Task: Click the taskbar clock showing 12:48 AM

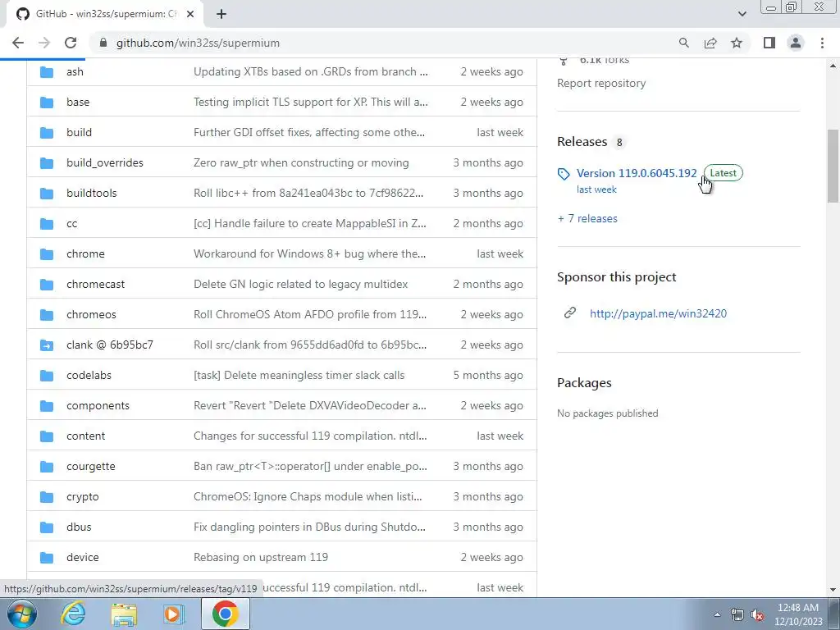Action: click(797, 614)
